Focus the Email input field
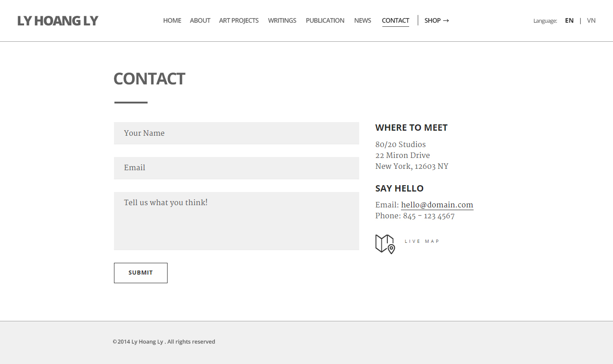 [237, 168]
